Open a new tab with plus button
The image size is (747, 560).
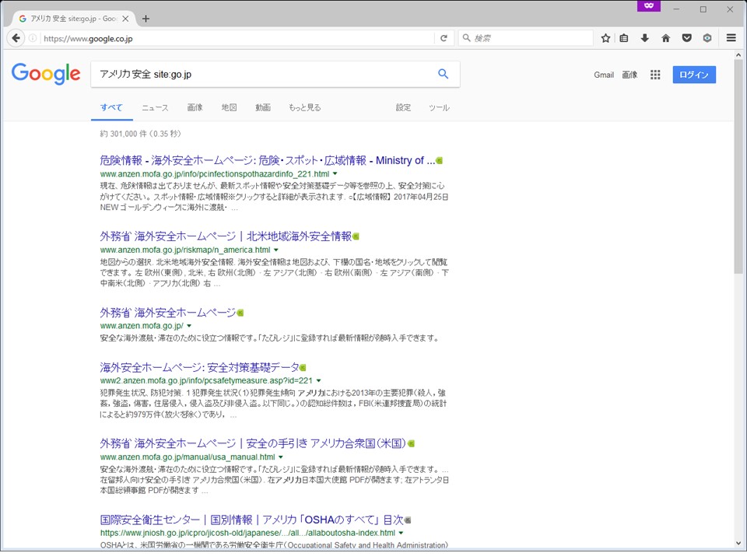(x=146, y=19)
